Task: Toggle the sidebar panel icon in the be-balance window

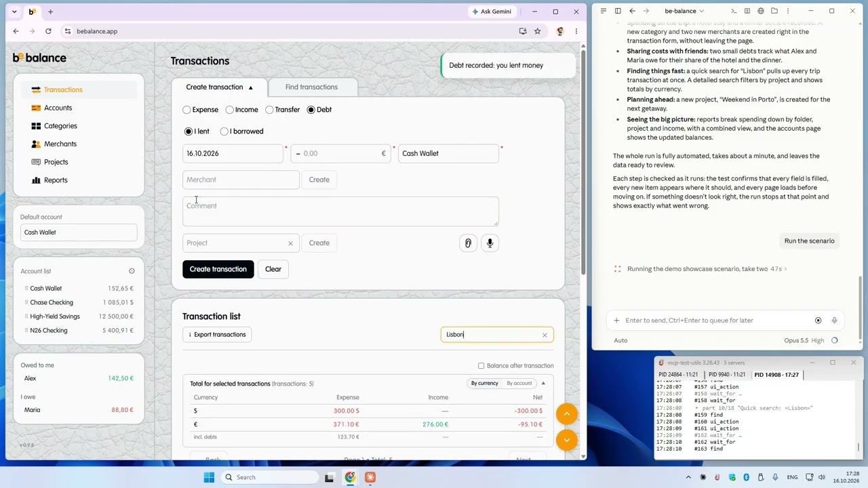Action: 618,11
